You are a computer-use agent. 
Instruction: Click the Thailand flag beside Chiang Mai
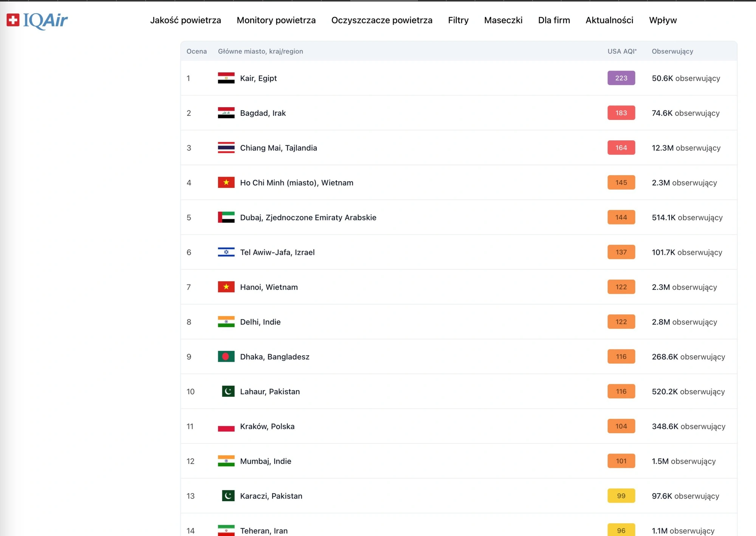(x=226, y=148)
